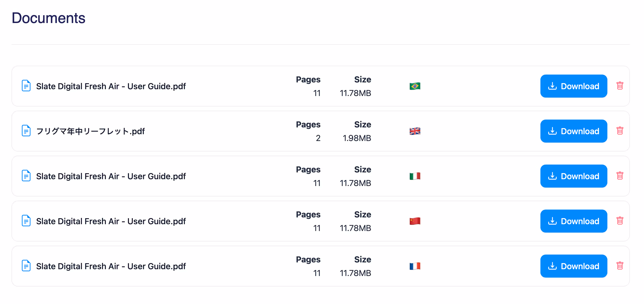The width and height of the screenshot is (644, 304).
Task: Open last Slate Digital Fresh Air file name
Action: [111, 266]
